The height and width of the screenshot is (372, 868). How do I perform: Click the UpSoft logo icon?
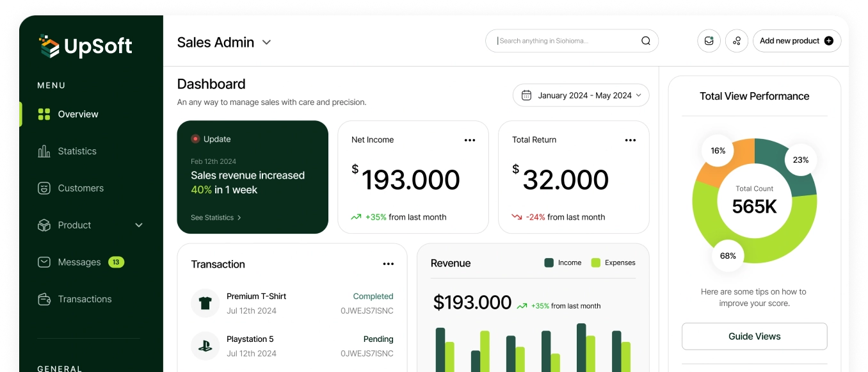click(49, 46)
